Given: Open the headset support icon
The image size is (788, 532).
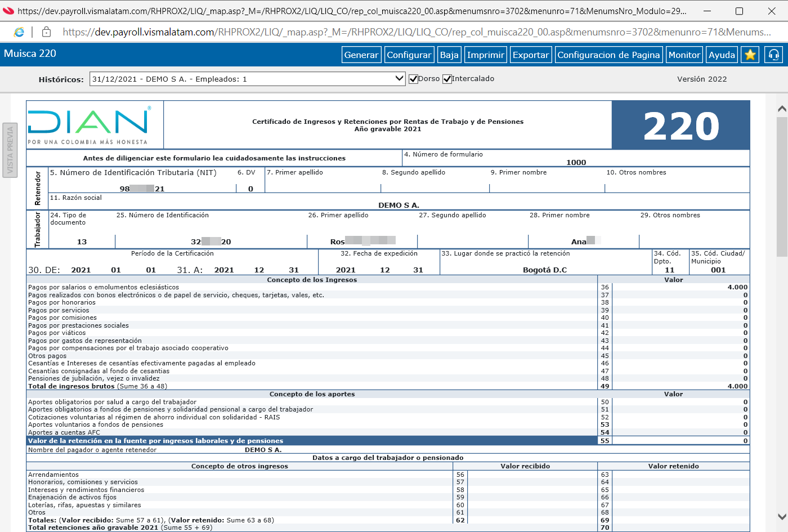Looking at the screenshot, I should tap(774, 55).
